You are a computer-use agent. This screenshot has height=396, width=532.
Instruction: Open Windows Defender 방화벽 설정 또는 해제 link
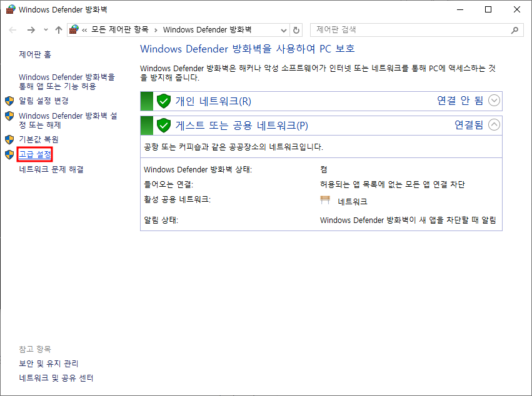click(x=68, y=121)
